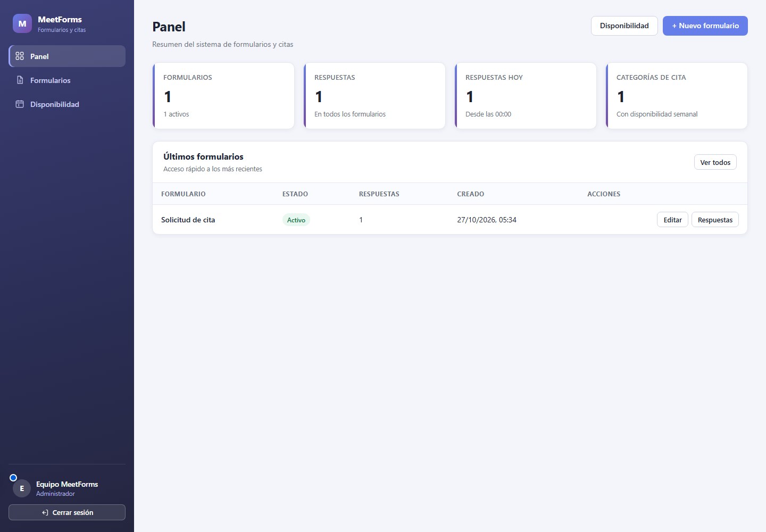Click the logout arrow icon
The width and height of the screenshot is (766, 532).
(45, 513)
